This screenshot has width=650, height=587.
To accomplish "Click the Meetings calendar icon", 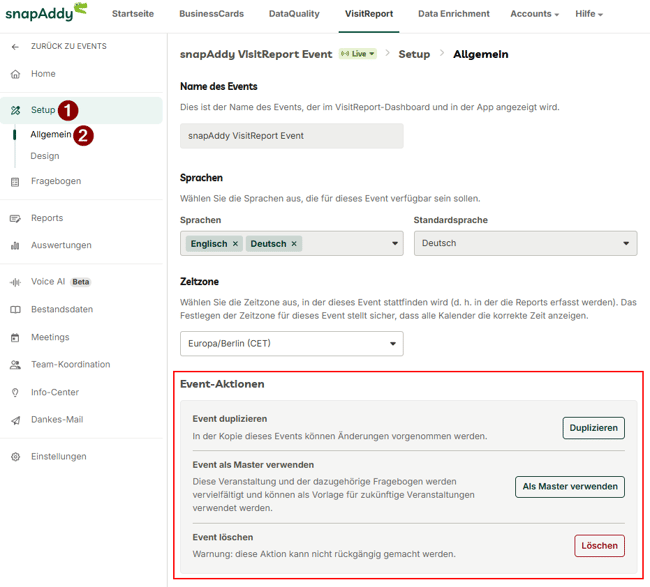I will pyautogui.click(x=15, y=337).
